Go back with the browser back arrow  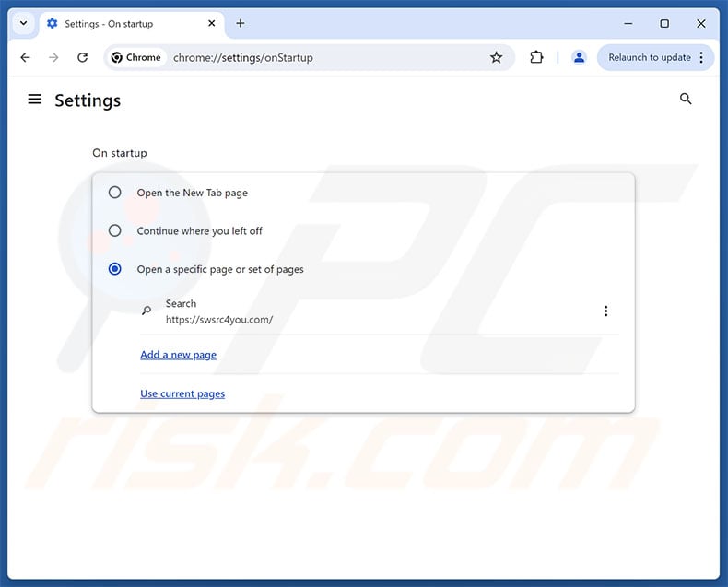click(x=25, y=57)
